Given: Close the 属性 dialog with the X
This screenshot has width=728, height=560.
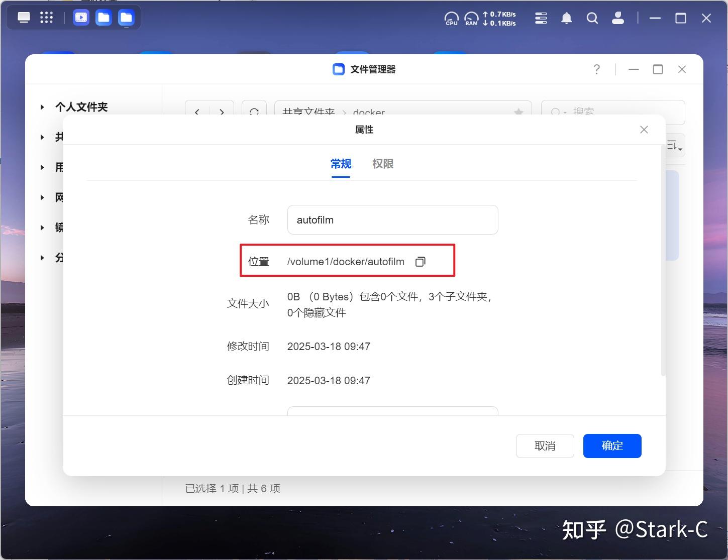Looking at the screenshot, I should [644, 130].
